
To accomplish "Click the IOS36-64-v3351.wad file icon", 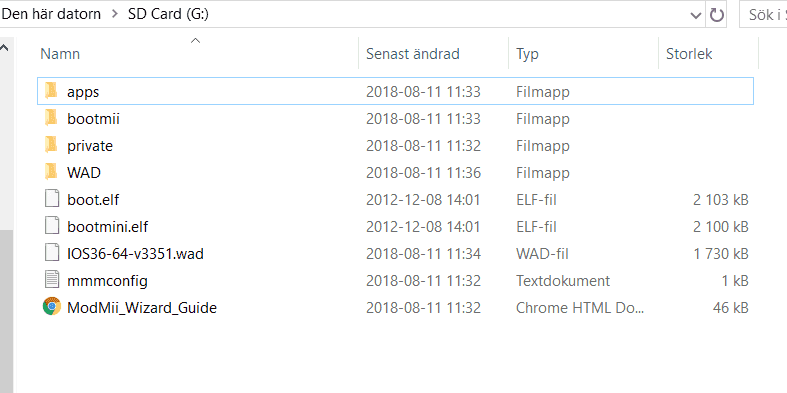I will click(x=52, y=253).
